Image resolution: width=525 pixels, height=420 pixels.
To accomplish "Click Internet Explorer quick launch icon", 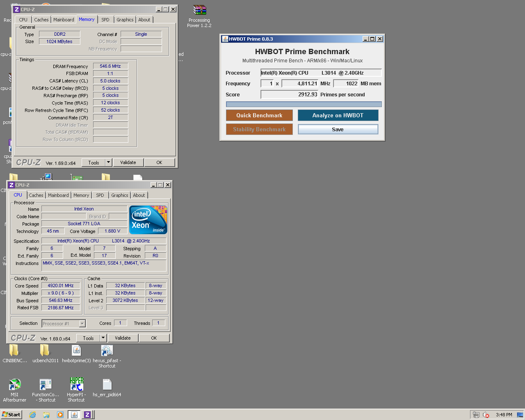I will click(33, 415).
